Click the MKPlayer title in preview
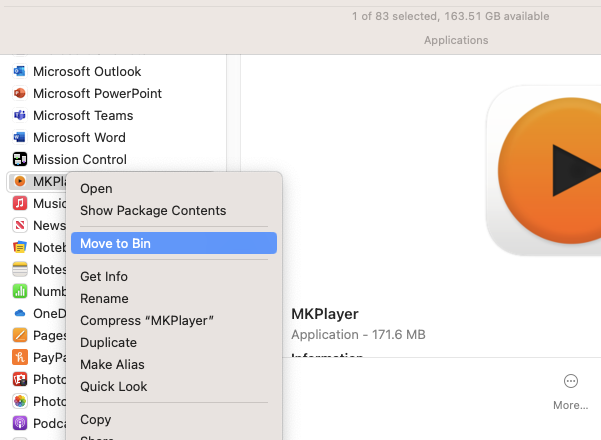Screen dimensions: 601x440 tap(325, 314)
